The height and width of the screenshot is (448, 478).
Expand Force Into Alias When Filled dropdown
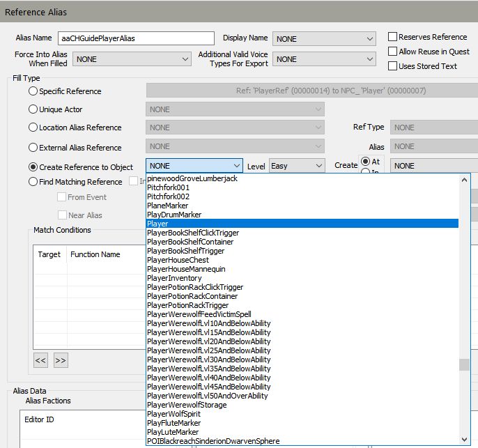click(131, 60)
